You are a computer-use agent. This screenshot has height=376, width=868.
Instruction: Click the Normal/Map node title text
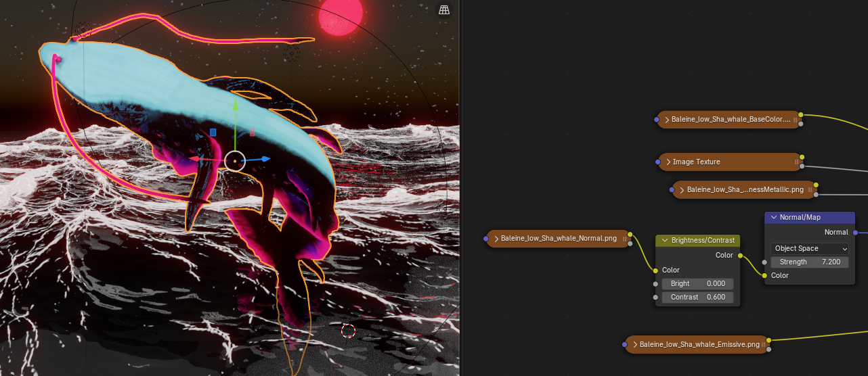(x=800, y=217)
